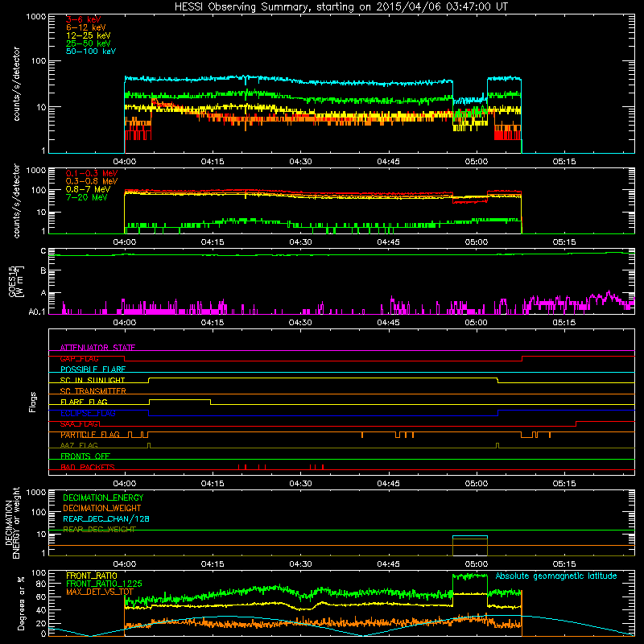
Task: Click the 7-20 MeV legend label
Action: (x=86, y=197)
